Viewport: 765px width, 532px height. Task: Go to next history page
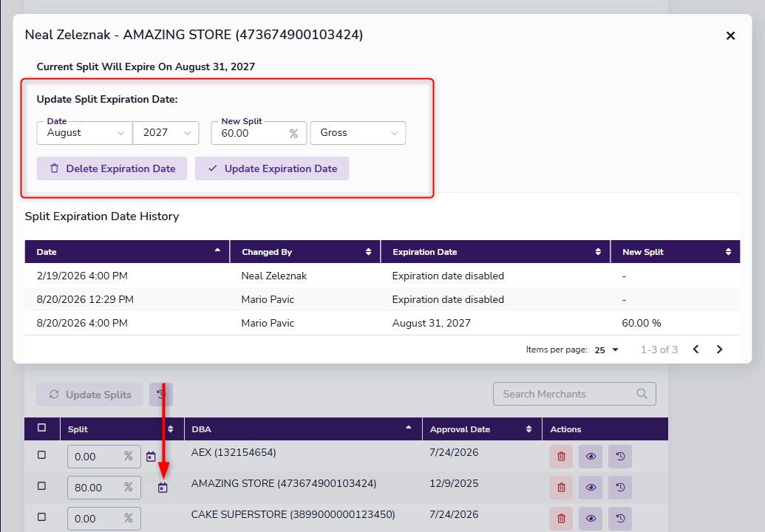pyautogui.click(x=720, y=349)
